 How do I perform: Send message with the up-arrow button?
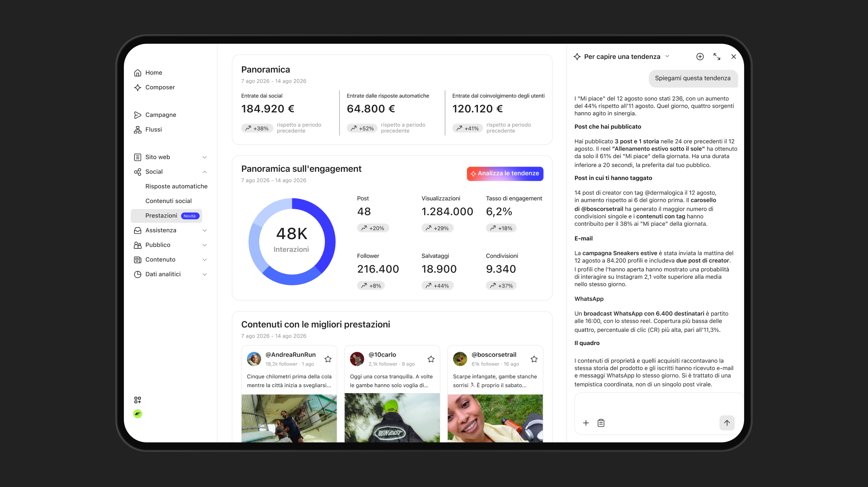(727, 423)
